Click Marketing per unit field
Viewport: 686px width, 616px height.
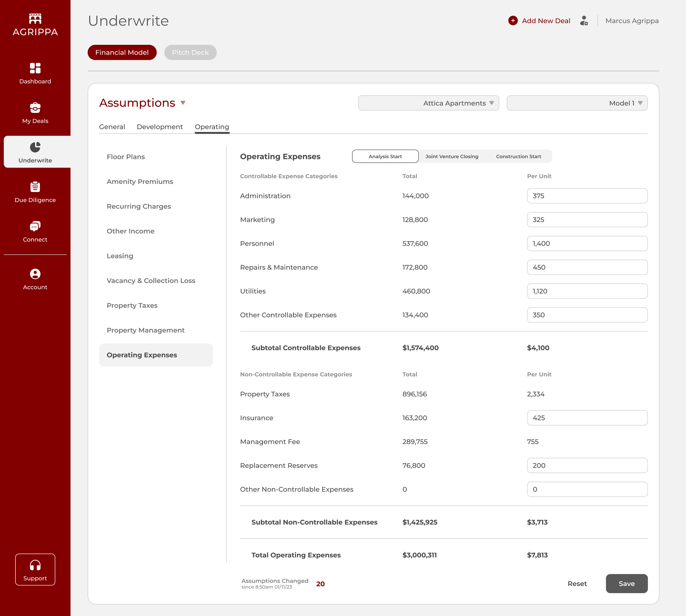tap(587, 220)
